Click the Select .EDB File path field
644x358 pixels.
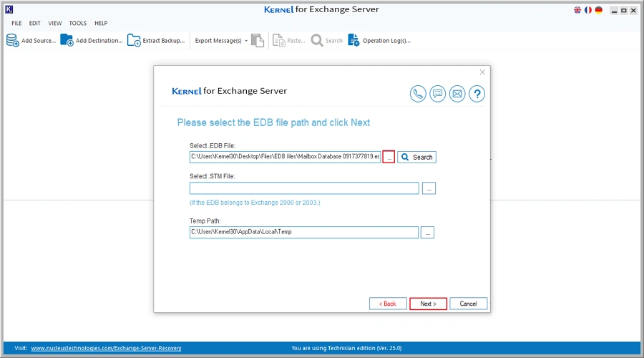pos(285,157)
